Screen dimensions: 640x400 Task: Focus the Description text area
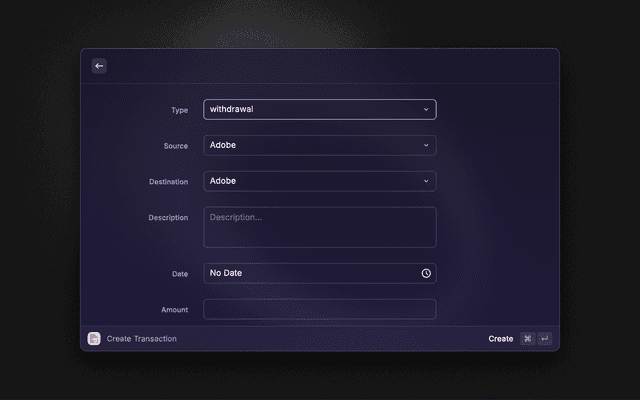pos(320,227)
